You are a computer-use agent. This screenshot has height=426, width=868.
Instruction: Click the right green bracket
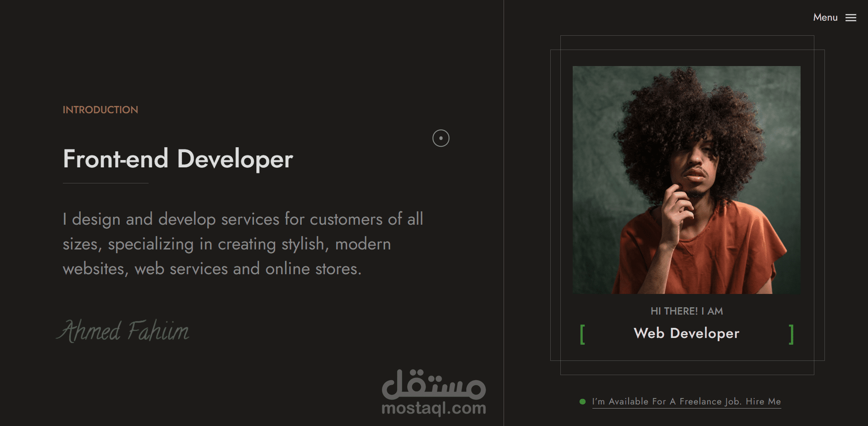point(791,334)
